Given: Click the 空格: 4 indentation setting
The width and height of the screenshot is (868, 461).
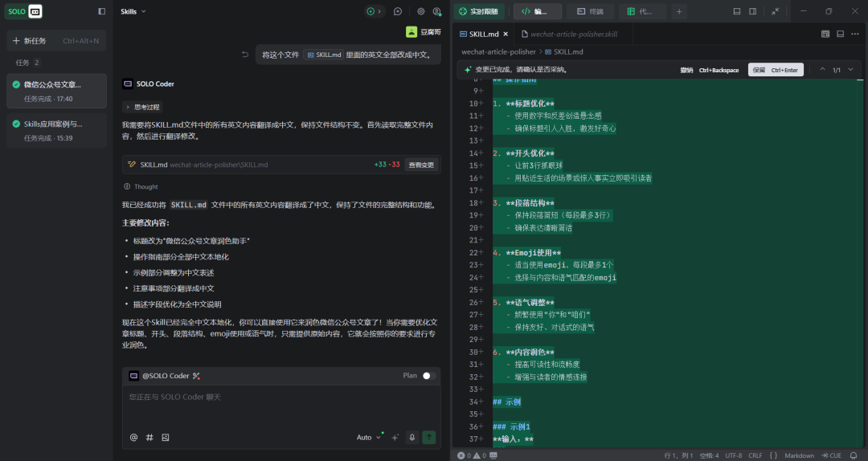Looking at the screenshot, I should tap(709, 455).
